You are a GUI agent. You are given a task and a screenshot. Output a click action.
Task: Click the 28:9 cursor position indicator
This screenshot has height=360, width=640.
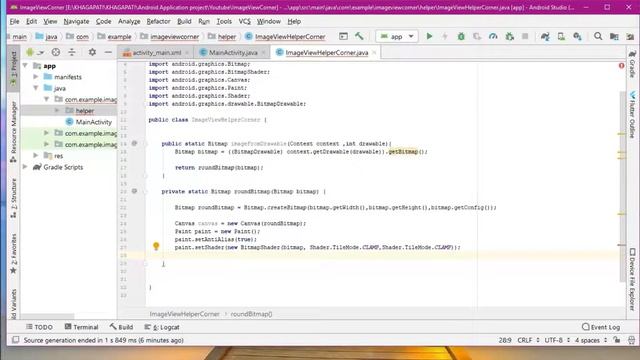click(505, 340)
